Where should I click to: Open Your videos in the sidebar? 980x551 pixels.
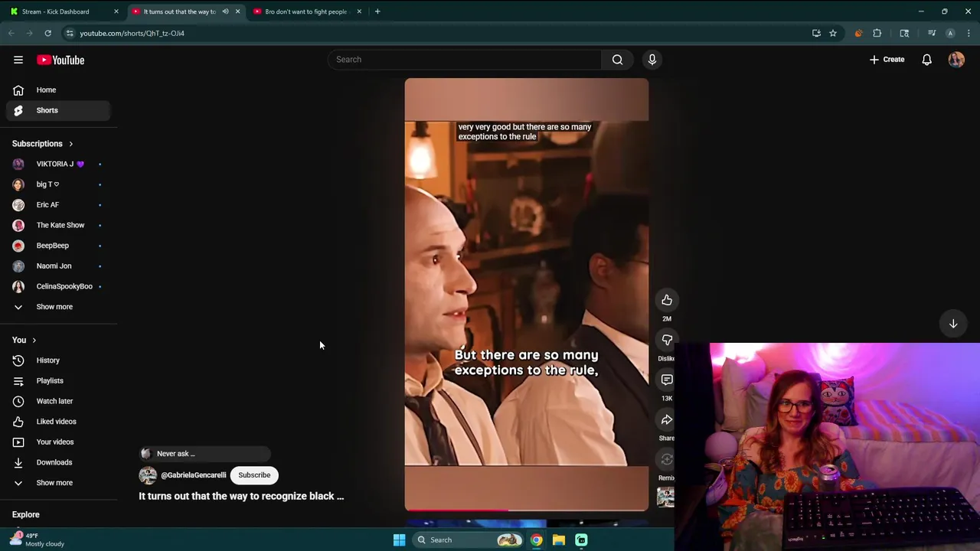pyautogui.click(x=59, y=442)
